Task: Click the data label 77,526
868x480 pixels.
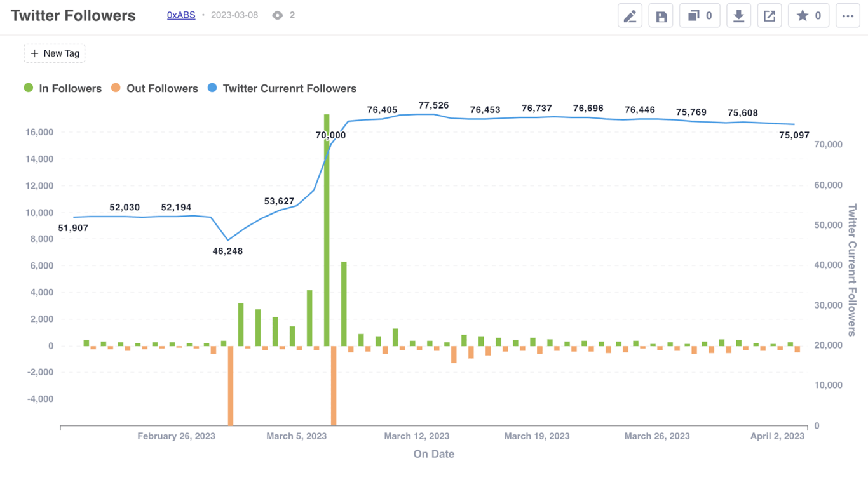Action: (x=433, y=105)
